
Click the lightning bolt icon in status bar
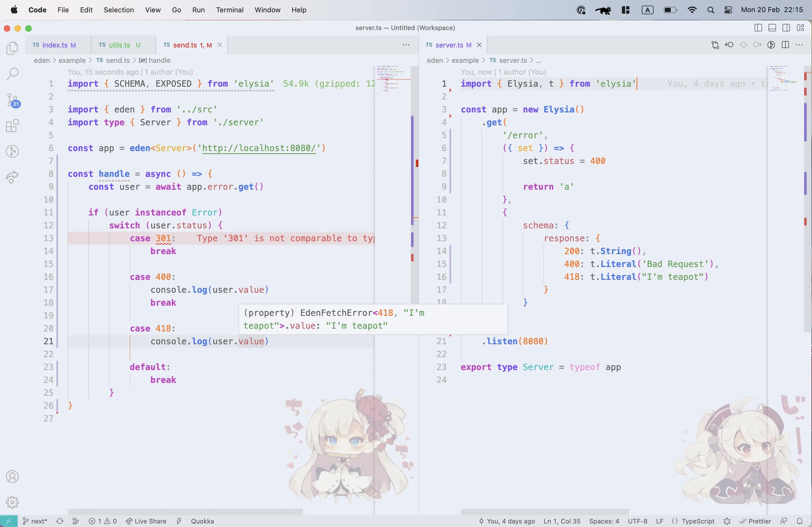pos(179,521)
